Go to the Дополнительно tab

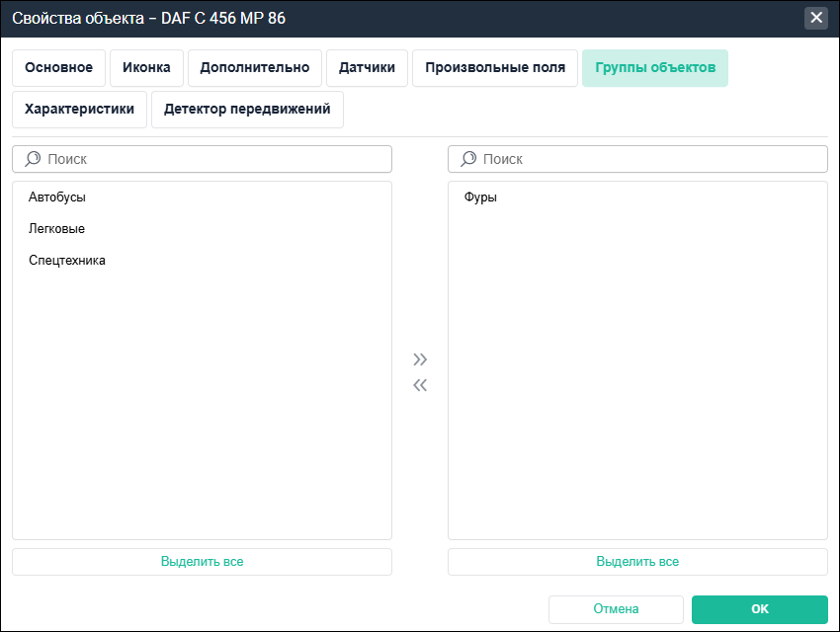pos(254,68)
